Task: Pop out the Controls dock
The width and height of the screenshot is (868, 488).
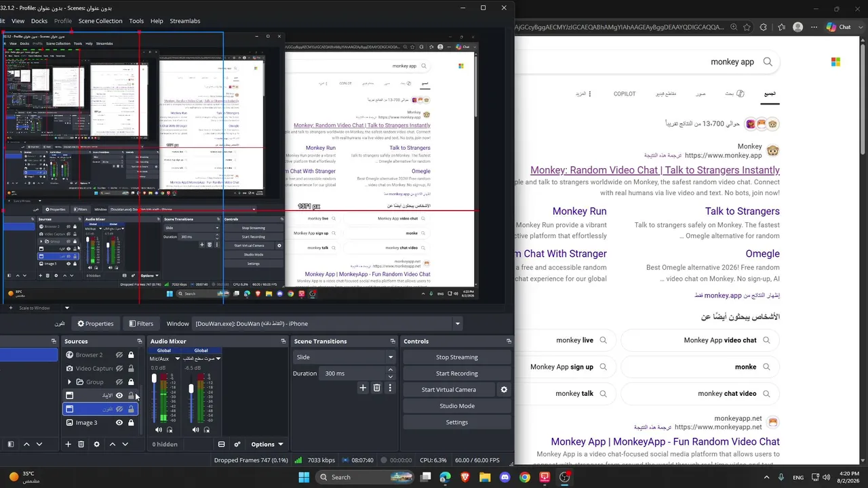Action: tap(509, 341)
